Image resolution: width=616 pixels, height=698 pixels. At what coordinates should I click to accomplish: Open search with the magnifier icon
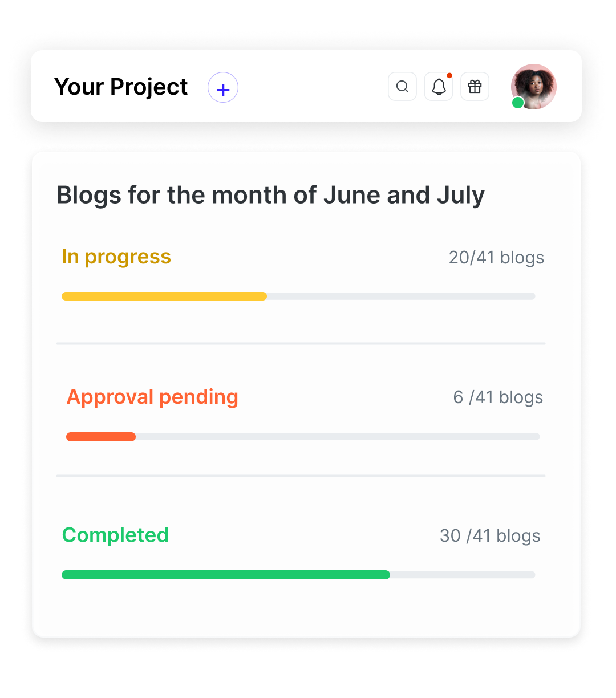click(402, 87)
